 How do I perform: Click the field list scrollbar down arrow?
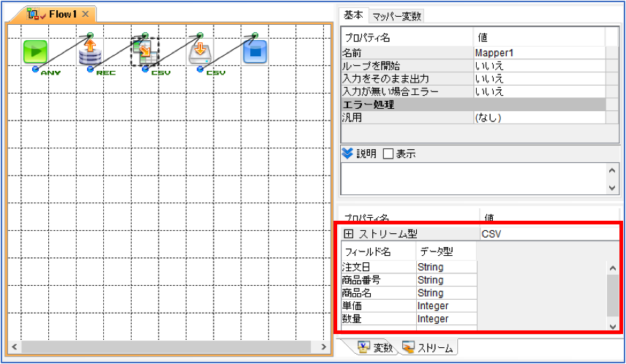click(x=612, y=326)
